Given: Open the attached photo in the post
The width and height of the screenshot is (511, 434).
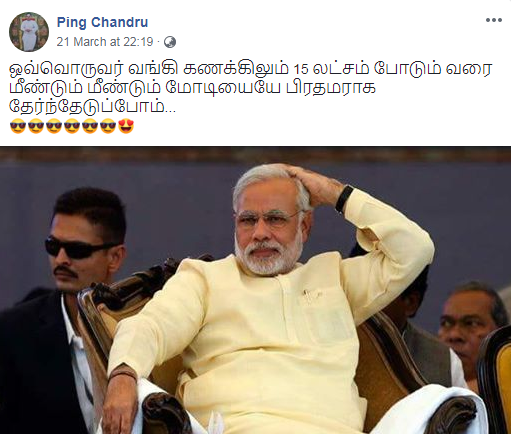Looking at the screenshot, I should click(255, 290).
